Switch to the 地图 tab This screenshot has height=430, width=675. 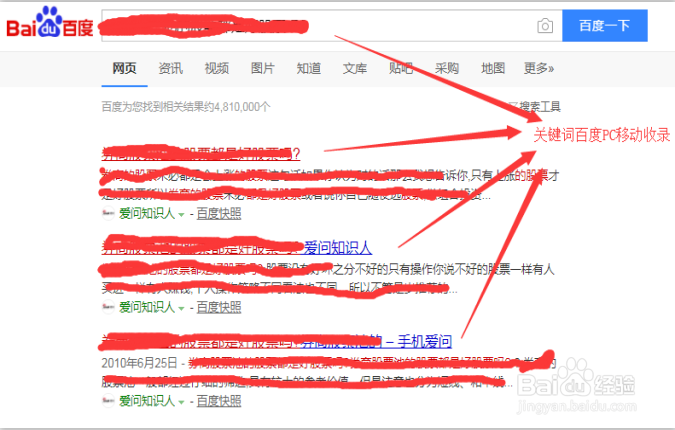point(493,68)
